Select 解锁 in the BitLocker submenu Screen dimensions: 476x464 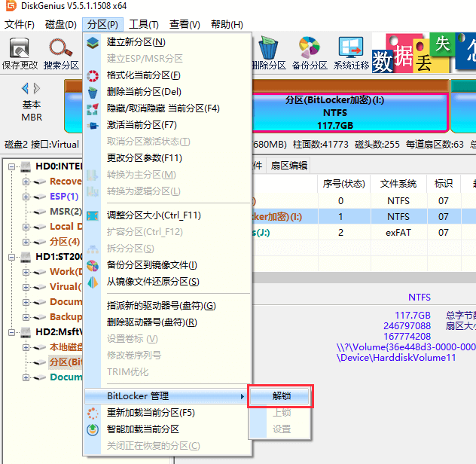pos(279,396)
